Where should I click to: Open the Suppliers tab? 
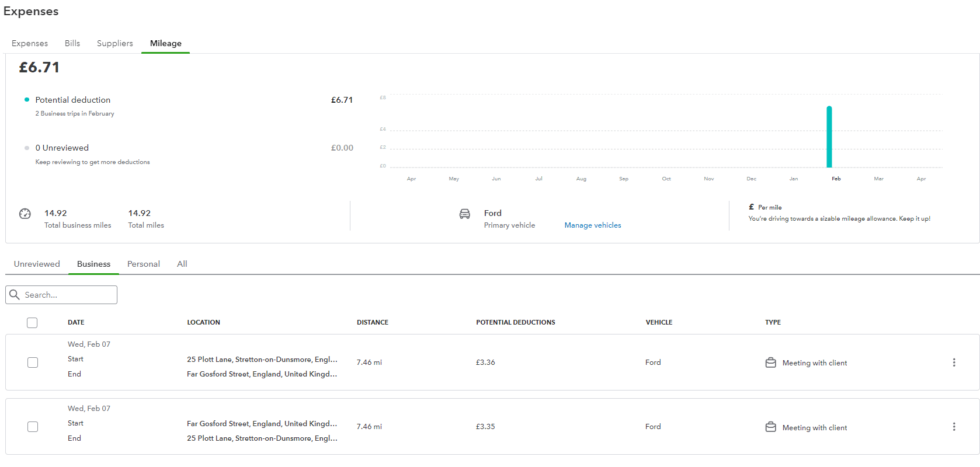click(114, 43)
